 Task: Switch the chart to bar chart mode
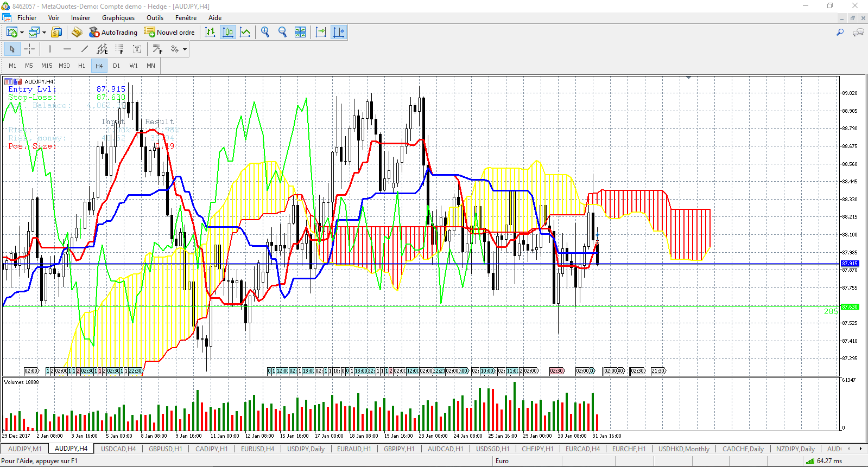[210, 32]
